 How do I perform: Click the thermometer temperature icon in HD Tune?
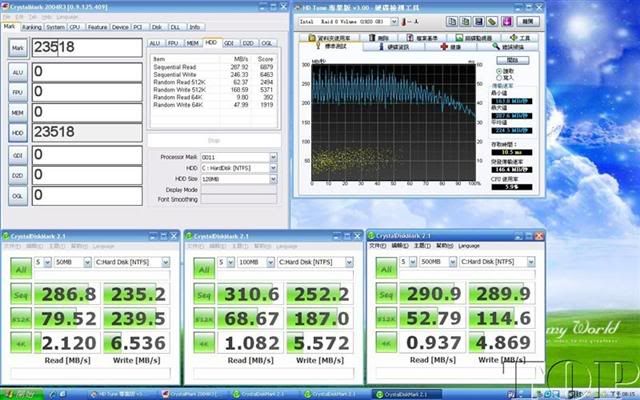[x=404, y=22]
